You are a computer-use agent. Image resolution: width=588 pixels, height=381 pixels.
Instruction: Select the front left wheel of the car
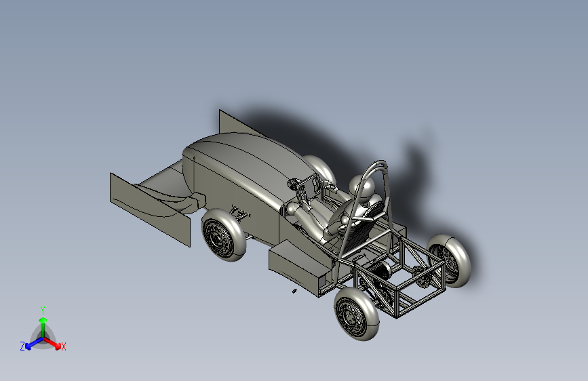tap(224, 235)
